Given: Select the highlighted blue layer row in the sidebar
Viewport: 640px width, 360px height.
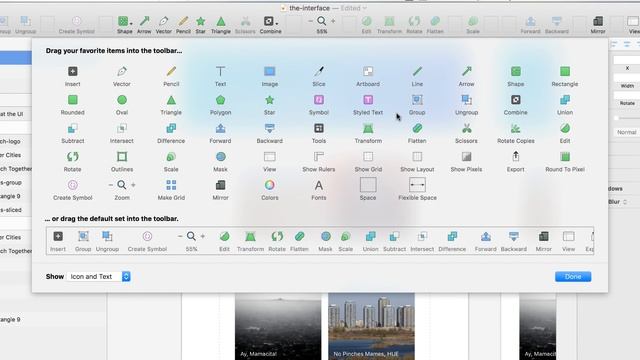Looking at the screenshot, I should pyautogui.click(x=16, y=58).
